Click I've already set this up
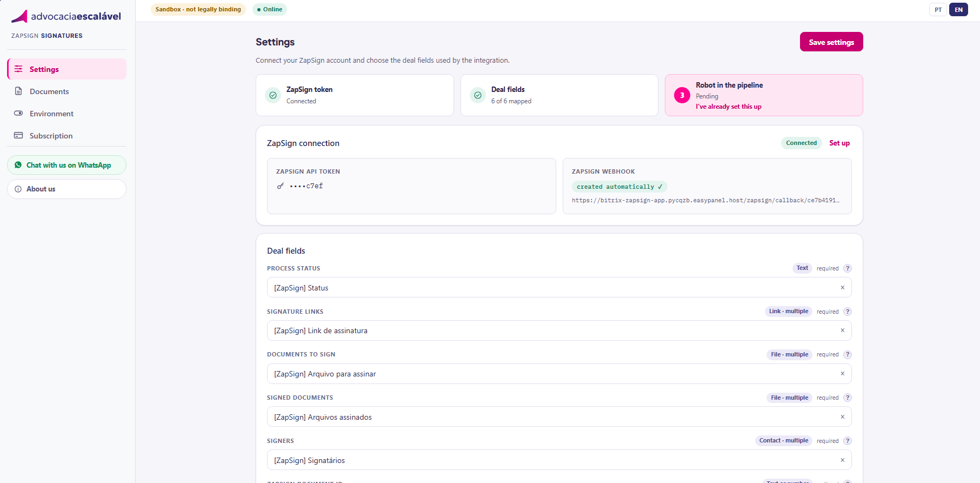Viewport: 980px width, 483px height. 729,107
